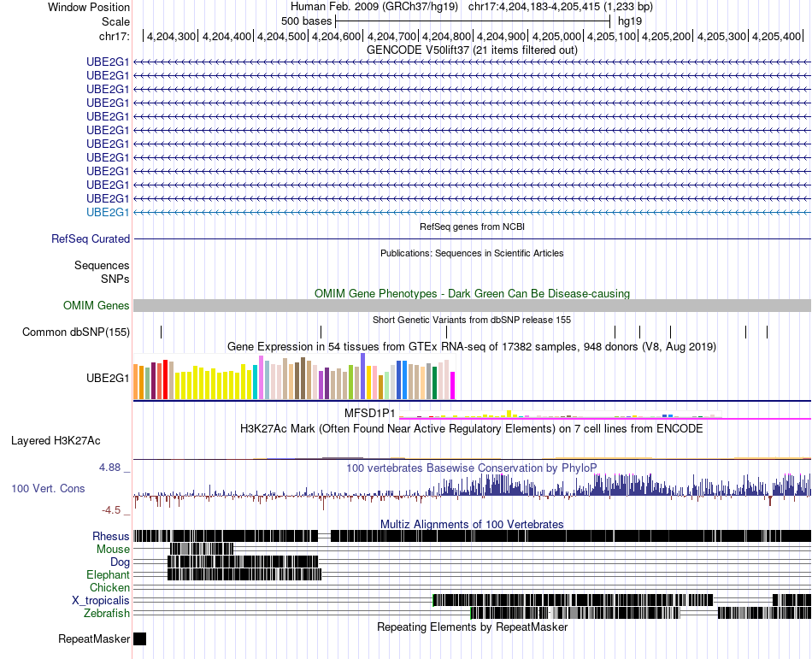Screen dimensions: 812x659
Task: Select the light-blue UBE2G1 transcript label
Action: point(108,212)
